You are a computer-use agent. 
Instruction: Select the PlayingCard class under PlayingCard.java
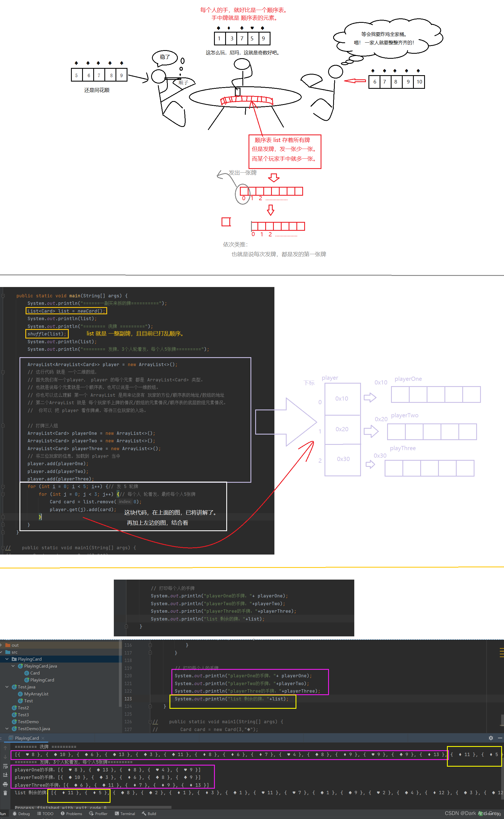[x=39, y=680]
